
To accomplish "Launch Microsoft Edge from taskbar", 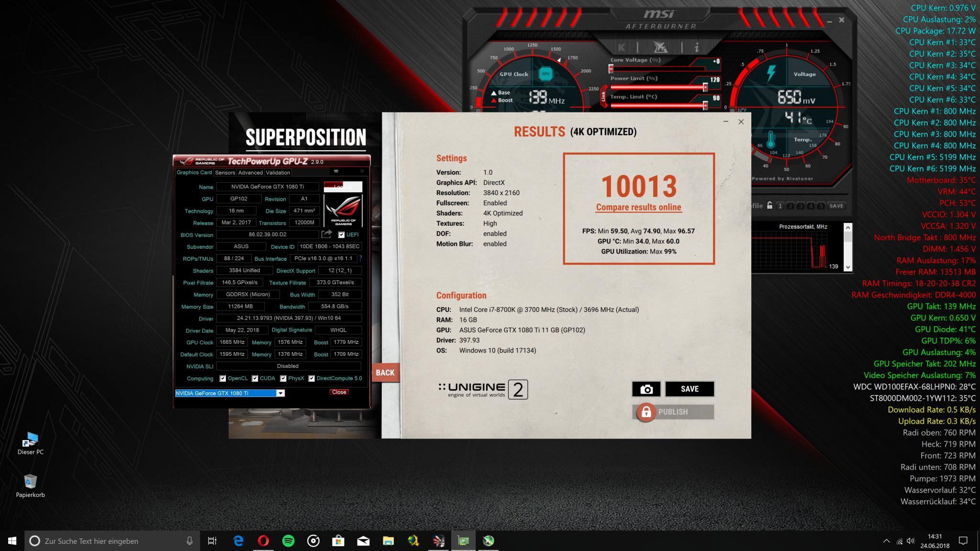I will pos(238,541).
